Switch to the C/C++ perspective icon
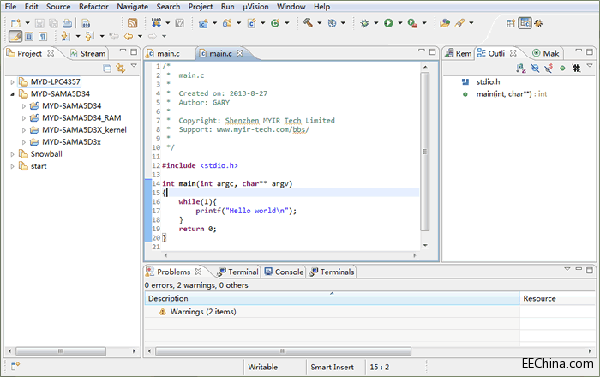Image resolution: width=600 pixels, height=377 pixels. (x=525, y=23)
